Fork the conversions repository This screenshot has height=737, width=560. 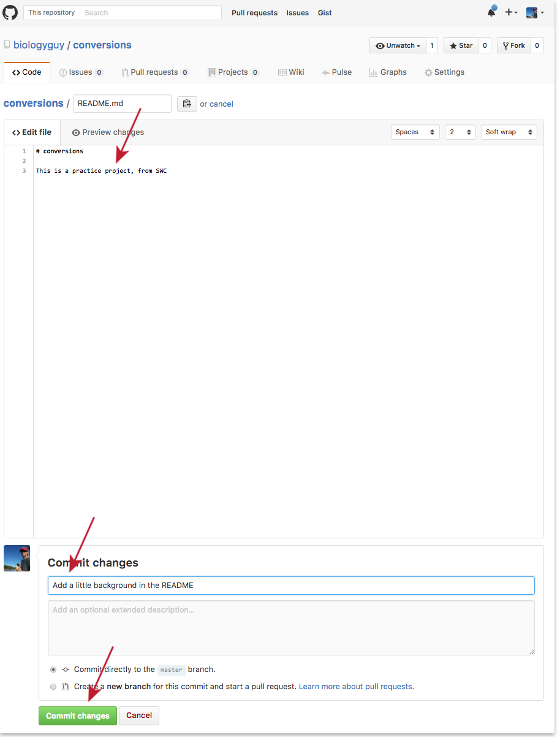pos(513,45)
